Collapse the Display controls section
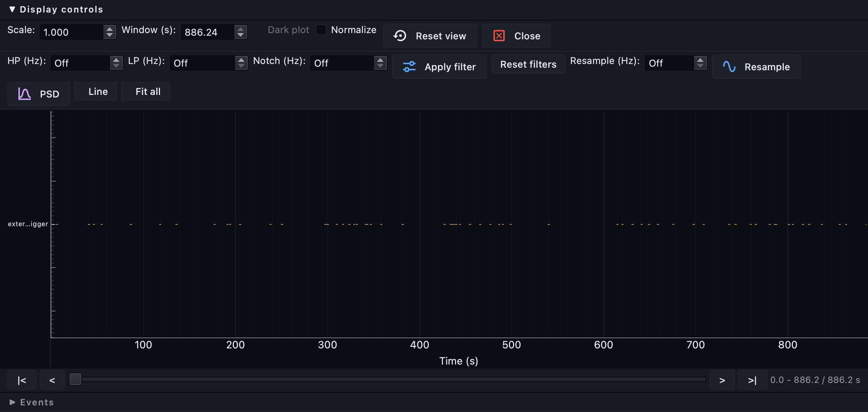This screenshot has height=412, width=868. pos(12,9)
